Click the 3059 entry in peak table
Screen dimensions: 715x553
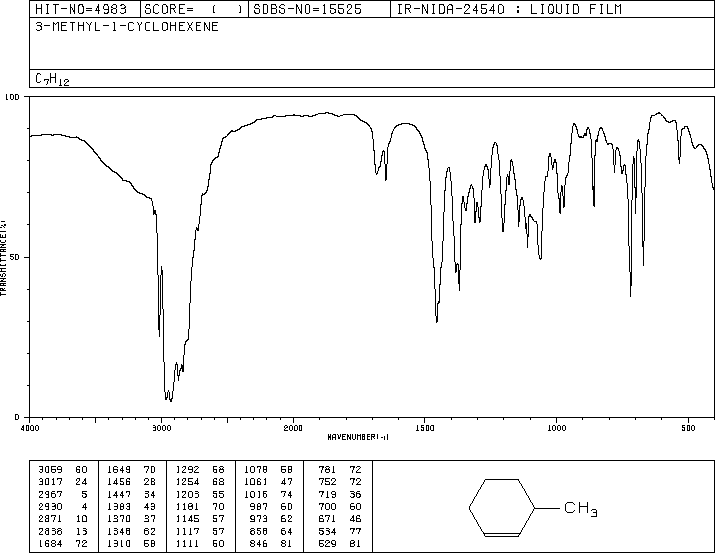point(47,468)
